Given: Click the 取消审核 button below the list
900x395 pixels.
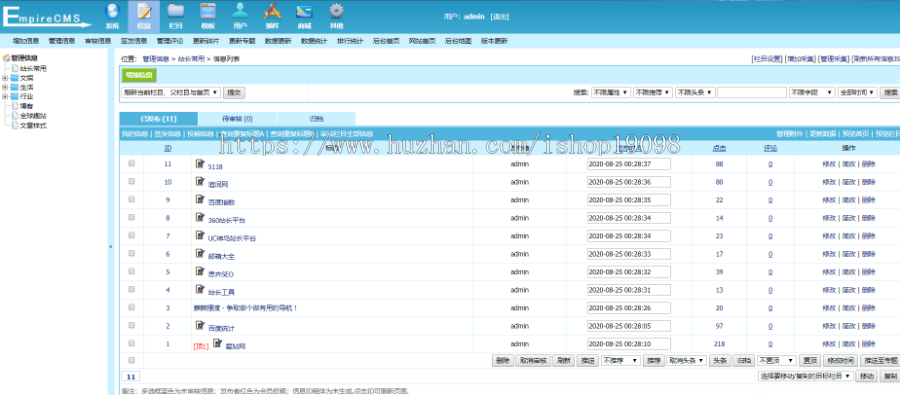Looking at the screenshot, I should tap(534, 361).
